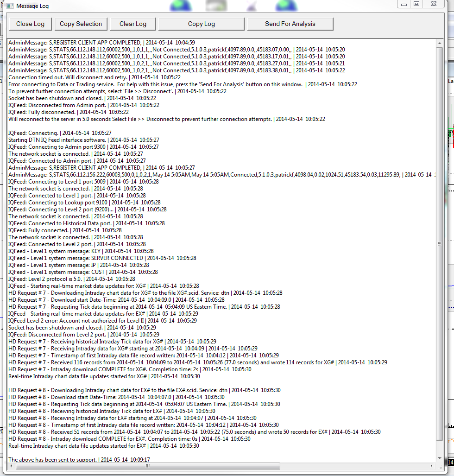Image resolution: width=454 pixels, height=476 pixels.
Task: Click the horizontal scrollbar left arrow
Action: 12,466
